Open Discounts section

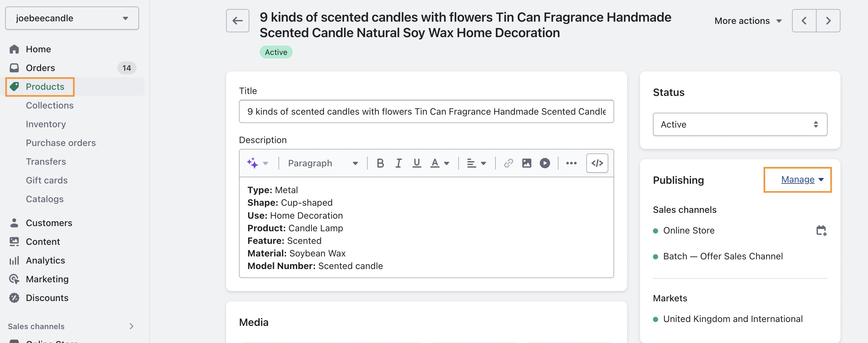point(47,298)
